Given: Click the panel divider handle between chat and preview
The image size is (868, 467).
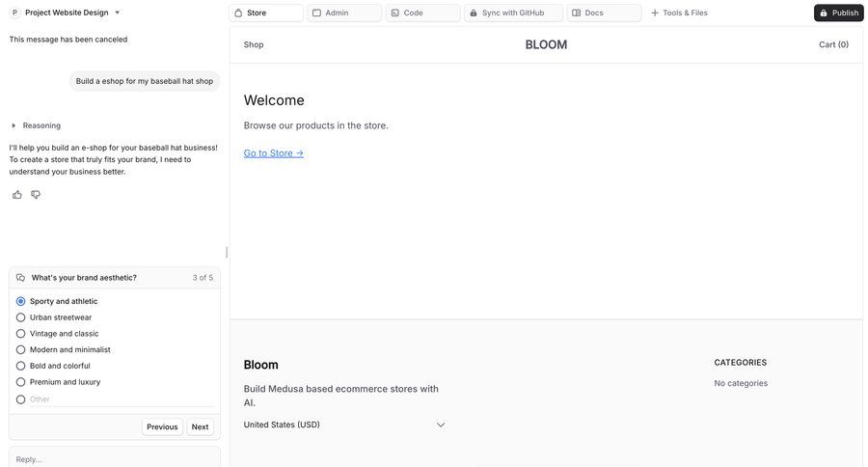Looking at the screenshot, I should point(227,252).
